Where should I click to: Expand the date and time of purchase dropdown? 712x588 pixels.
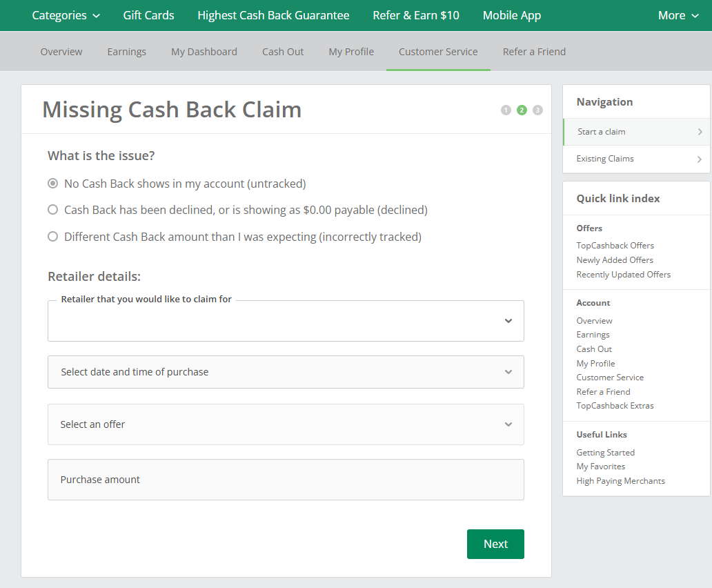coord(286,372)
